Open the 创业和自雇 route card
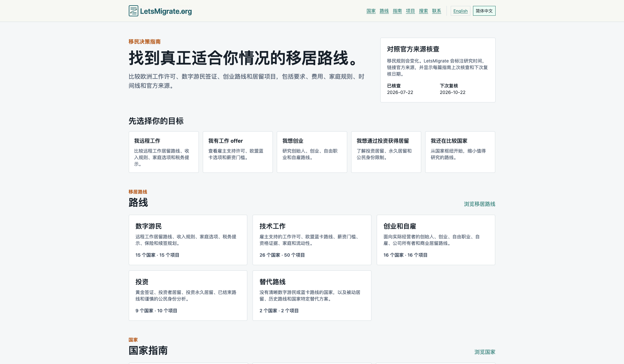 click(436, 240)
